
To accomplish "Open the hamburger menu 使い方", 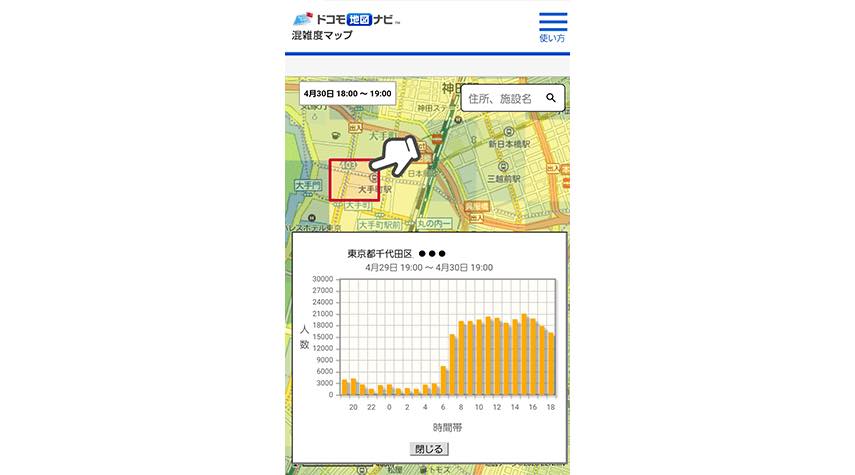I will [552, 26].
